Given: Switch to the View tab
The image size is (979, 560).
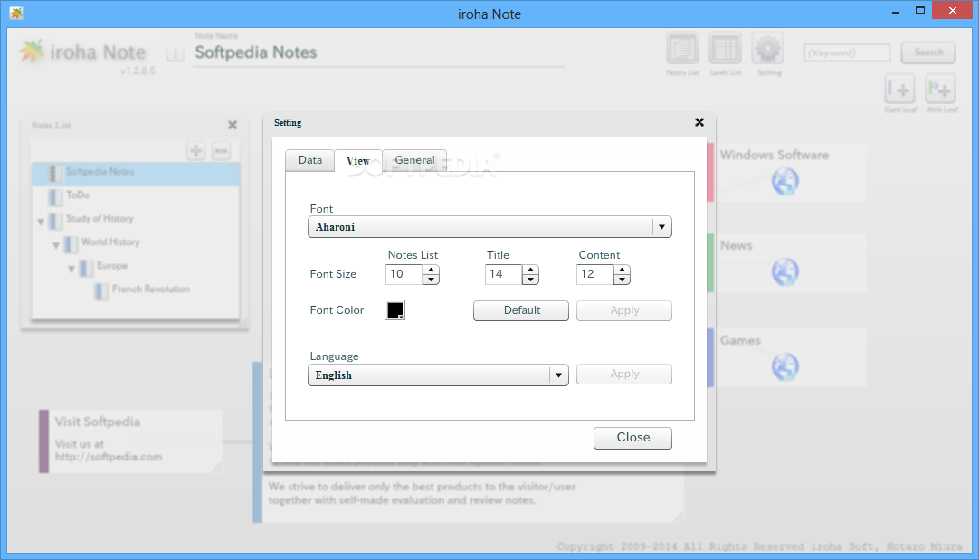Looking at the screenshot, I should click(358, 160).
